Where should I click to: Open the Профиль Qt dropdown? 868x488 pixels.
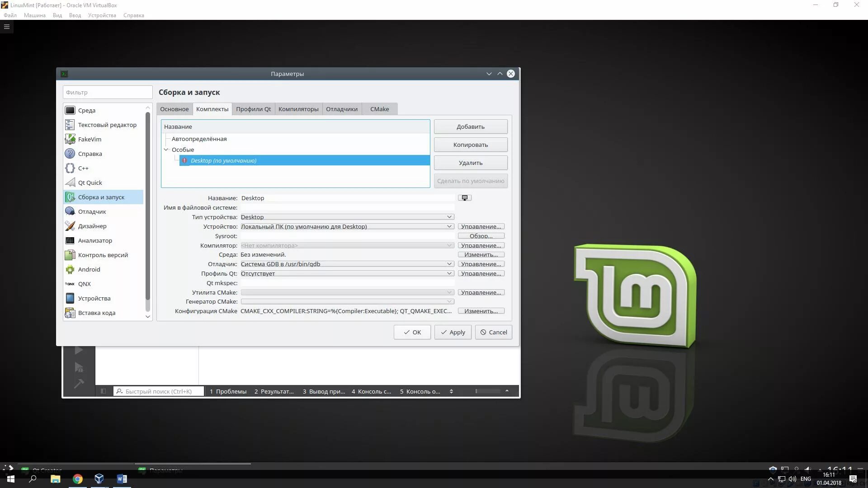tap(347, 273)
